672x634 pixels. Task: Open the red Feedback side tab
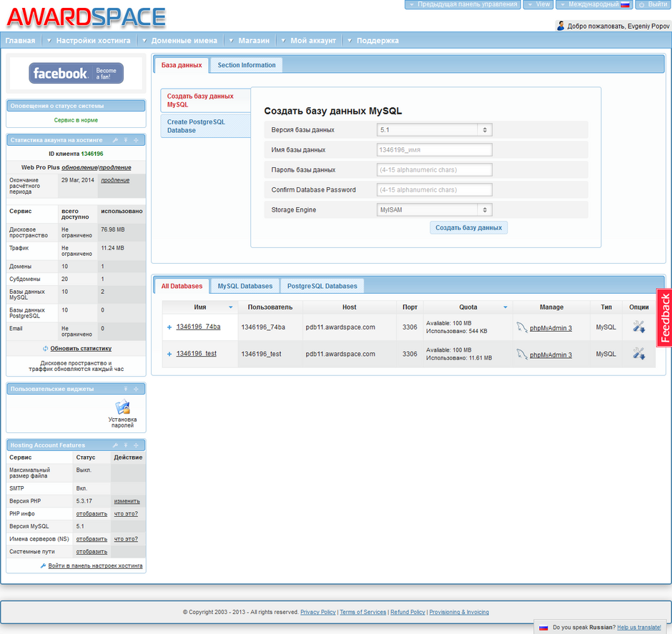click(664, 317)
